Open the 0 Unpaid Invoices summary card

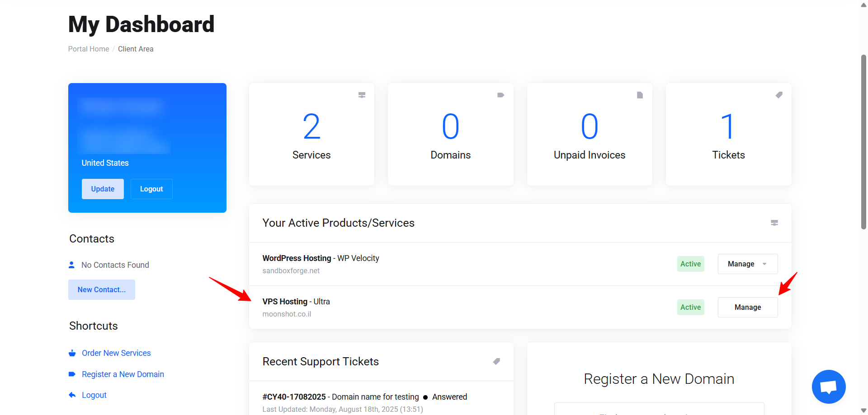[x=590, y=134]
